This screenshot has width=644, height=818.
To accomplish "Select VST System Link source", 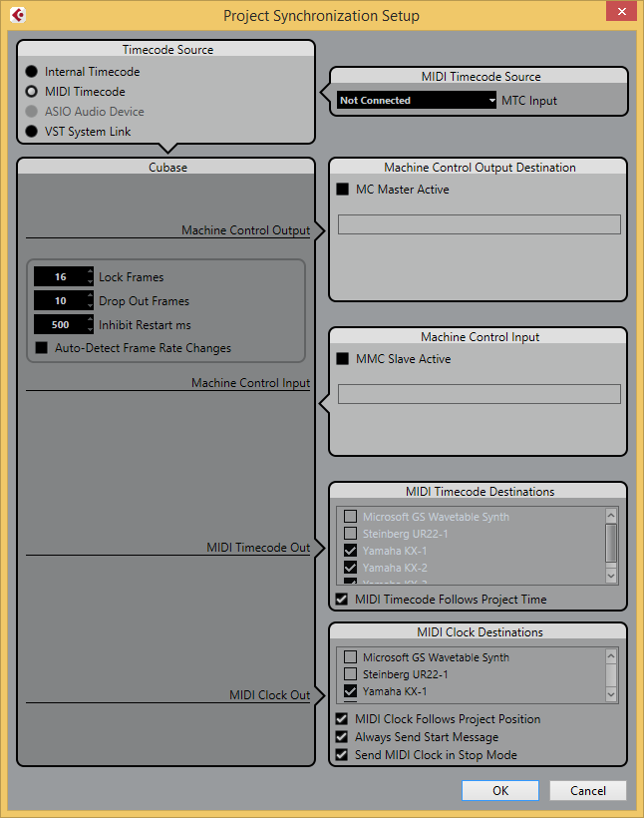I will point(31,131).
